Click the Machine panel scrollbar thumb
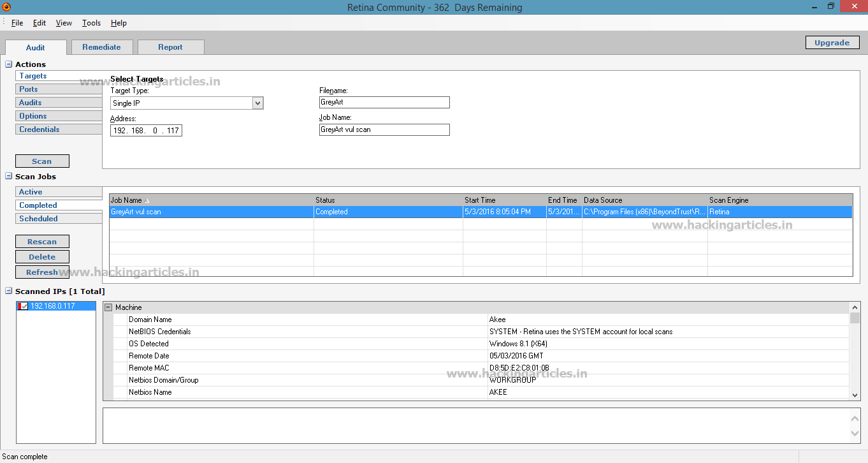 pyautogui.click(x=855, y=318)
